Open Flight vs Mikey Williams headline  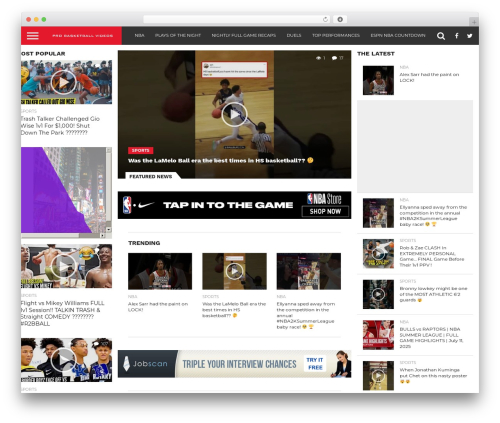(x=63, y=313)
